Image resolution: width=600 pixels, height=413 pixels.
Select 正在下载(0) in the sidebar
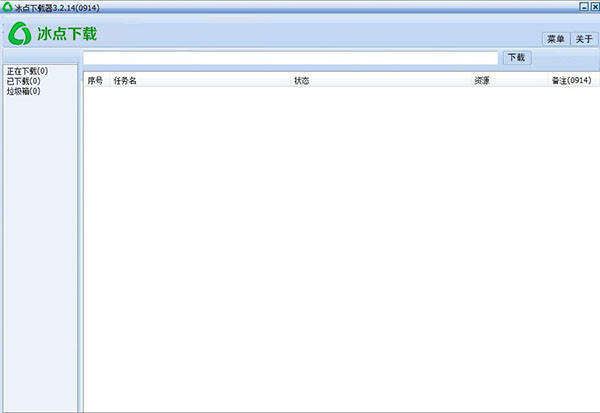[x=27, y=71]
